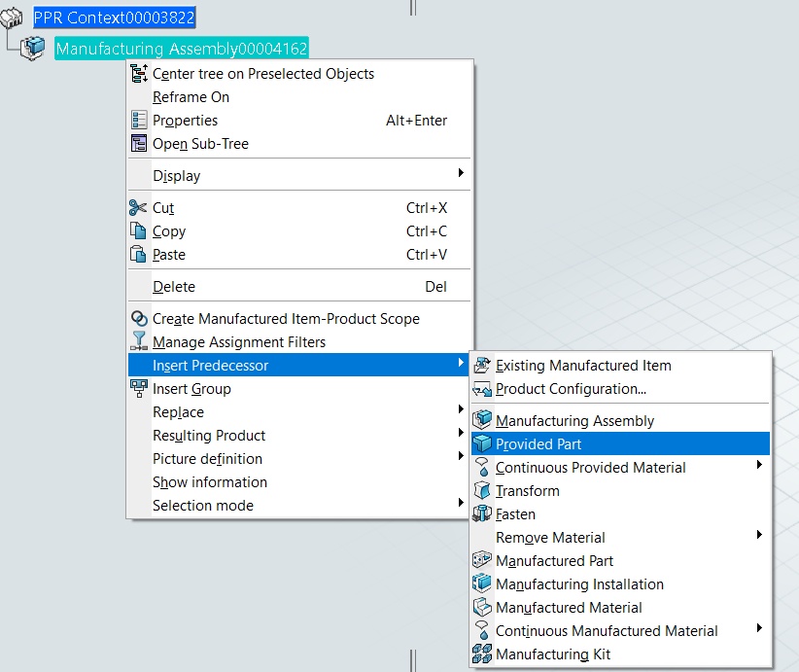Expand the Insert Predecessor submenu arrow
Screen dimensions: 799x672
tap(461, 363)
